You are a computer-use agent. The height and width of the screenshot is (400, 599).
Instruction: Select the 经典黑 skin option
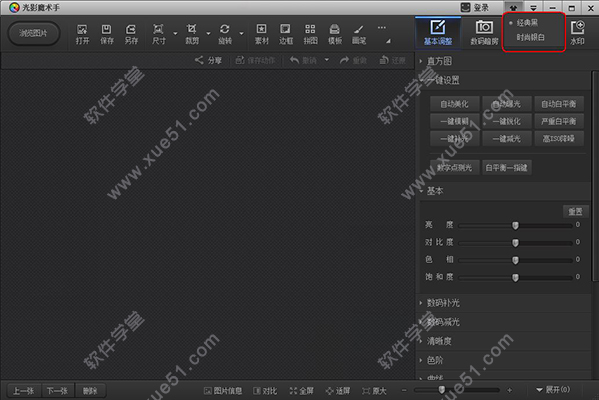(527, 23)
